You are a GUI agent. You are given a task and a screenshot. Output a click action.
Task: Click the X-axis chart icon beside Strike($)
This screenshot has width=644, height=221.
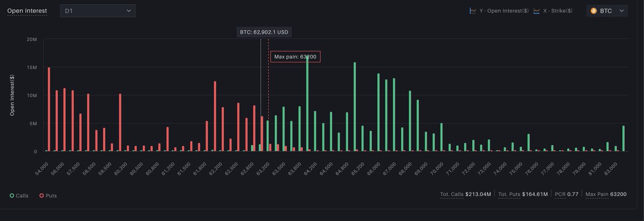(x=537, y=11)
